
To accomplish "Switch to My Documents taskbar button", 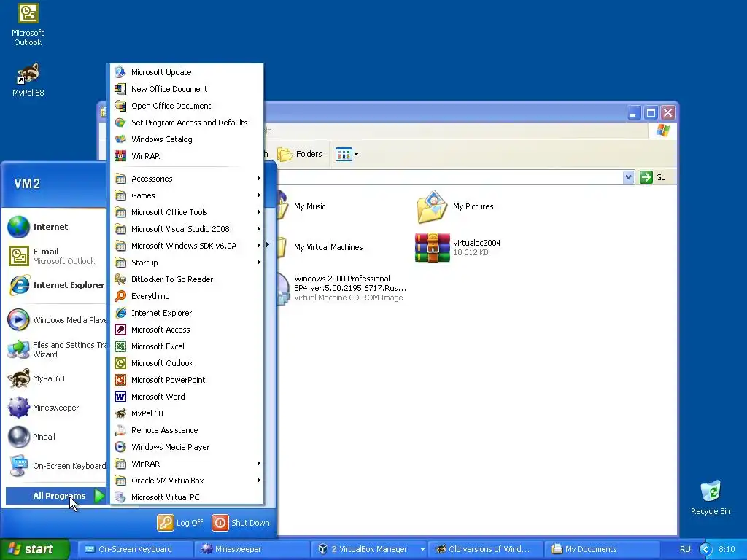I will point(602,549).
